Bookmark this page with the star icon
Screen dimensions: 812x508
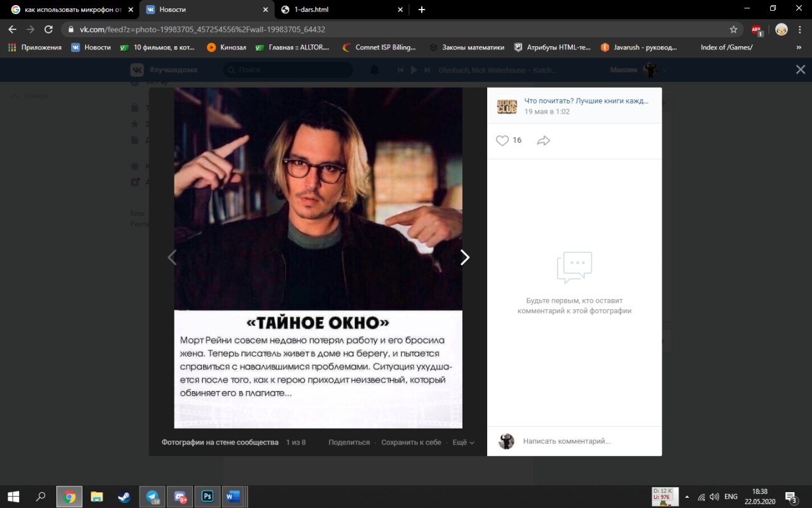point(733,29)
